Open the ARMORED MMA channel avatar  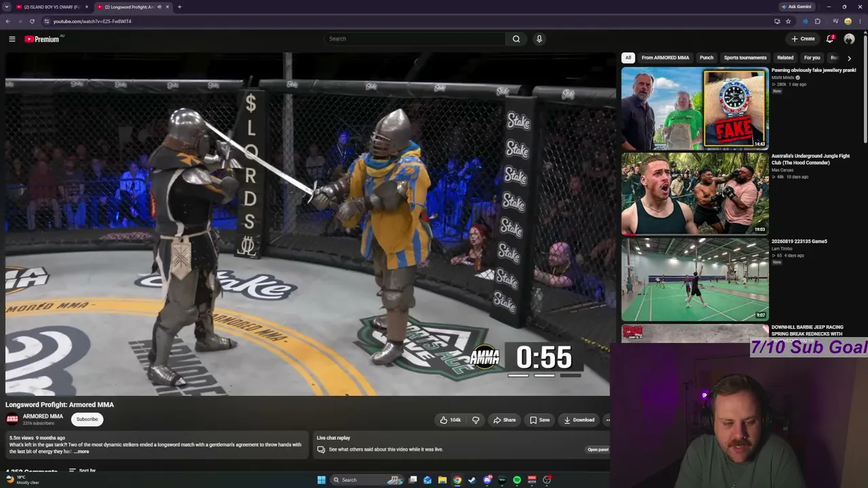[x=12, y=419]
